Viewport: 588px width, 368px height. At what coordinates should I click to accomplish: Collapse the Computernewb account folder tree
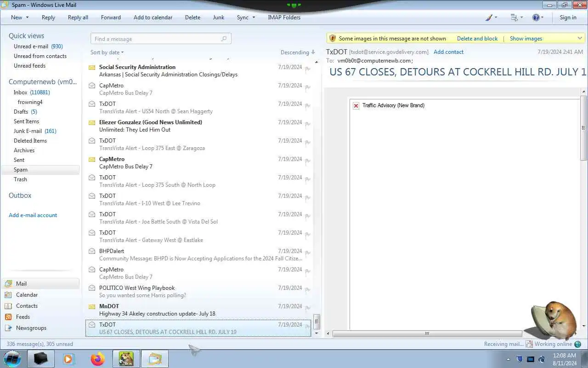click(x=42, y=81)
